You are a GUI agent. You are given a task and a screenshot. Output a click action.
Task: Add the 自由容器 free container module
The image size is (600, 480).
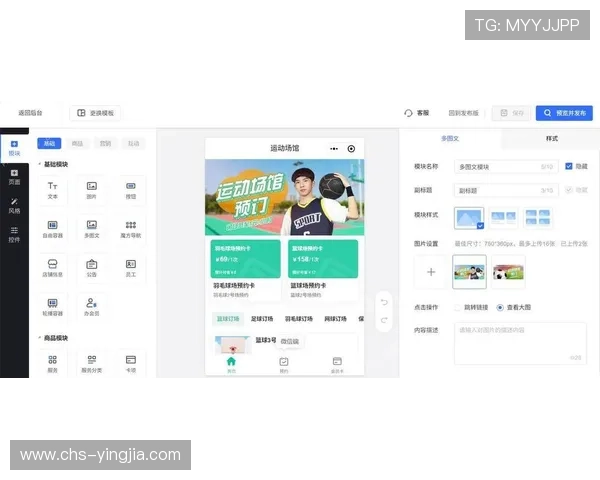53,229
